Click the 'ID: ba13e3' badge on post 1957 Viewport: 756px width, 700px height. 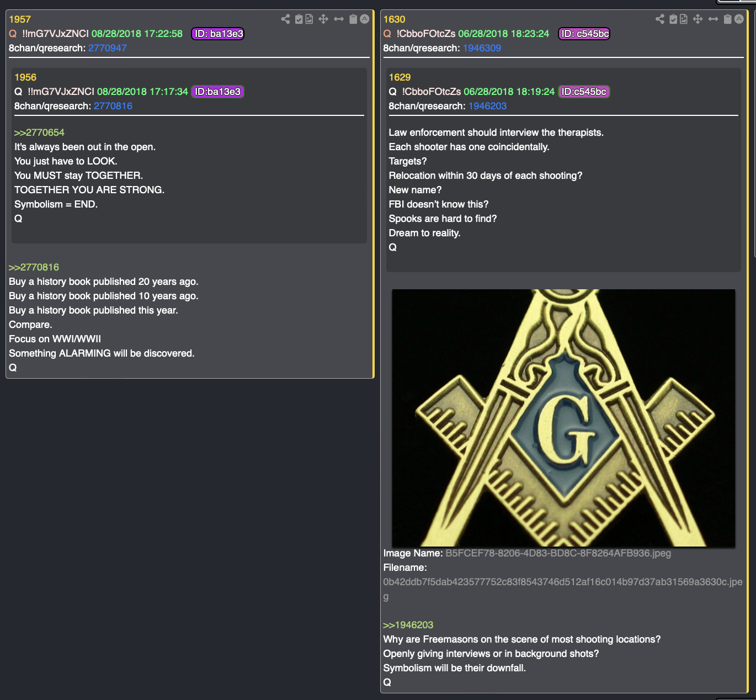tap(218, 34)
